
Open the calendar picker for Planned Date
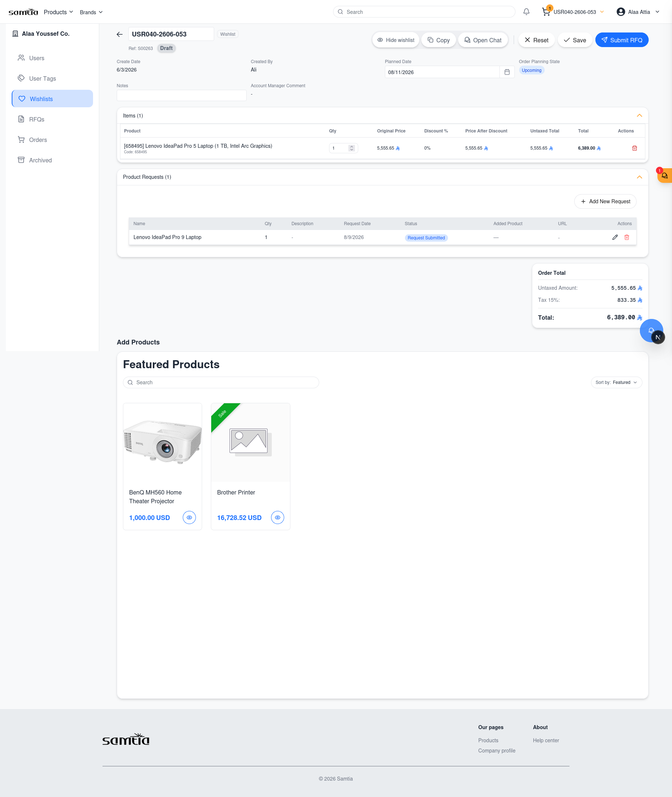tap(507, 72)
